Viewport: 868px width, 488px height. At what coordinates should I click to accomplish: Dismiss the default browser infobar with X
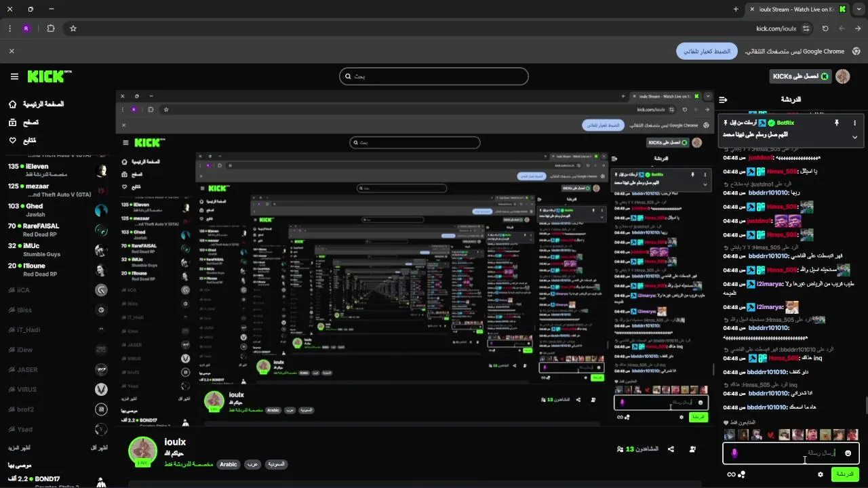tap(12, 51)
